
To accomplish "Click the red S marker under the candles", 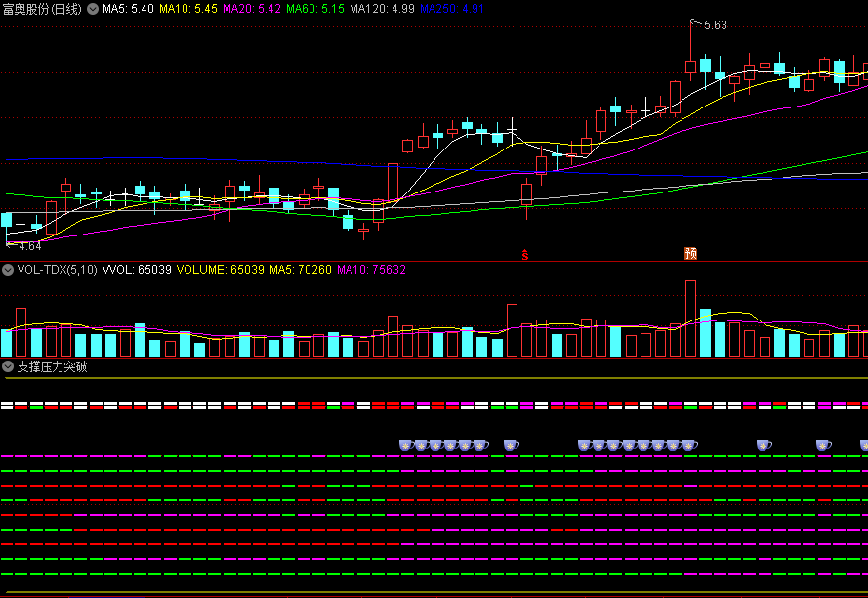I will (524, 255).
